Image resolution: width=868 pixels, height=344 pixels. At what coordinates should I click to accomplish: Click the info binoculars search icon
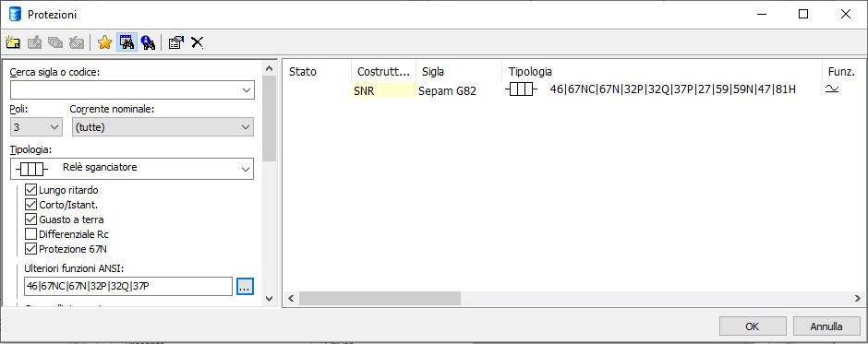click(x=148, y=42)
